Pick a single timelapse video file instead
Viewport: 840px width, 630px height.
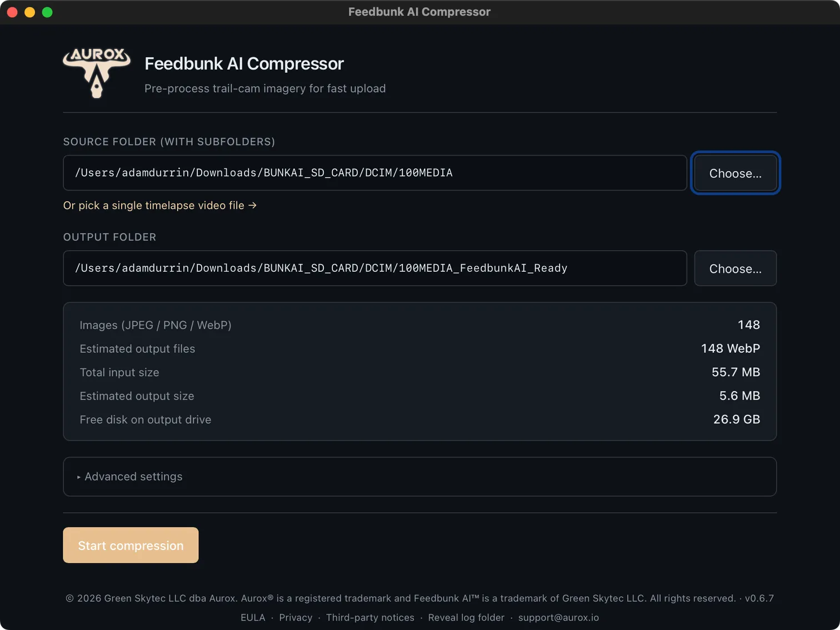160,206
